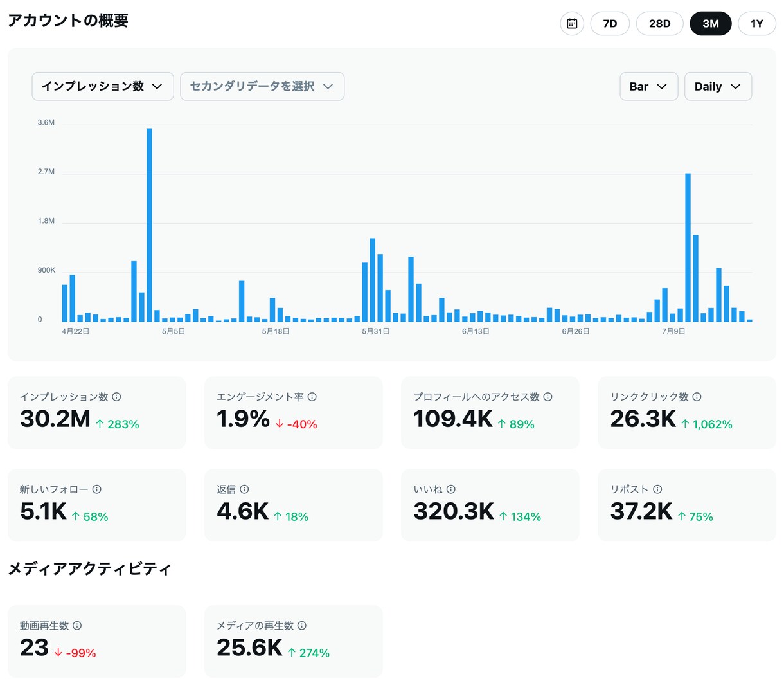The height and width of the screenshot is (690, 784).
Task: Click info icon next to エンゲージメント率
Action: [312, 397]
